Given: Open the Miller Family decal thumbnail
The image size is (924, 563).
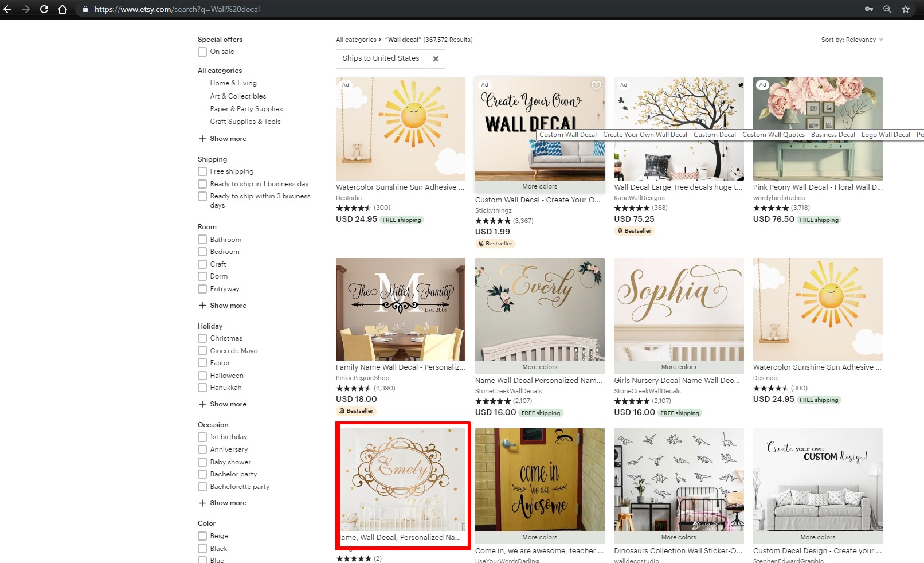Looking at the screenshot, I should (x=401, y=309).
